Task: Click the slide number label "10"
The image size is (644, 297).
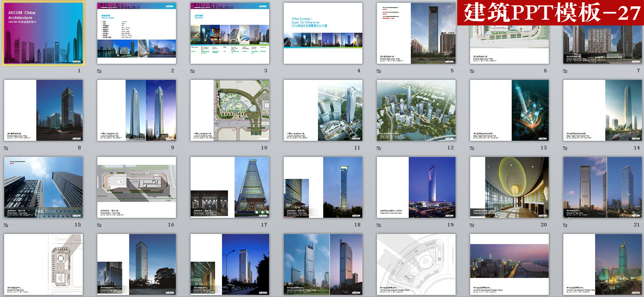Action: click(x=264, y=148)
